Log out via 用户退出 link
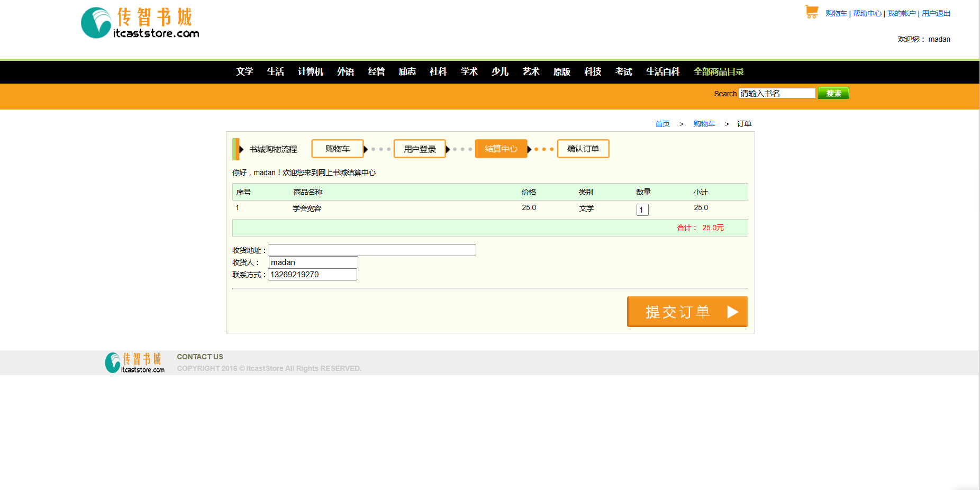The image size is (980, 490). coord(936,13)
